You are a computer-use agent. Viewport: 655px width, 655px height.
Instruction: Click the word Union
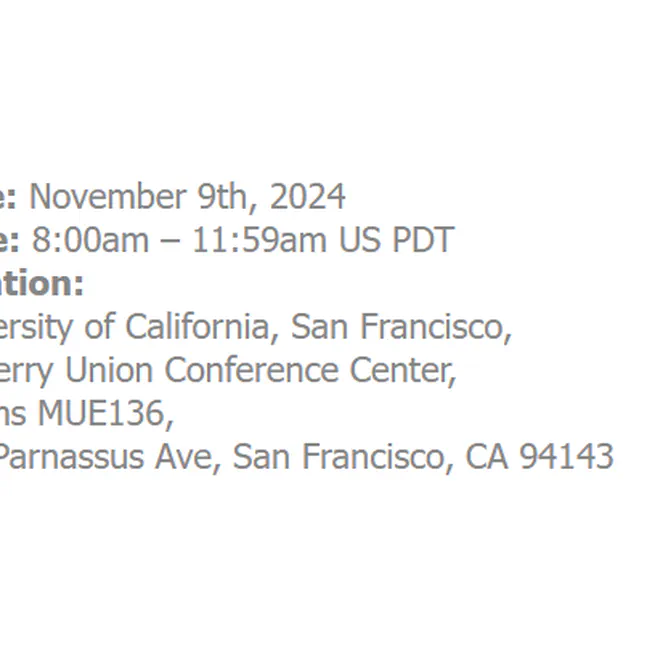pyautogui.click(x=110, y=370)
